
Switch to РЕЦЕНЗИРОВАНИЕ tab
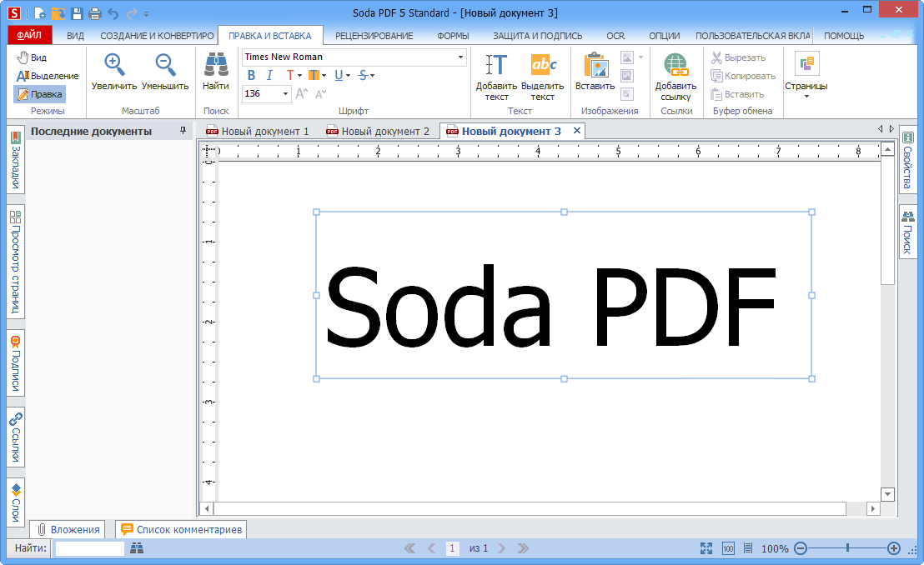(x=374, y=35)
